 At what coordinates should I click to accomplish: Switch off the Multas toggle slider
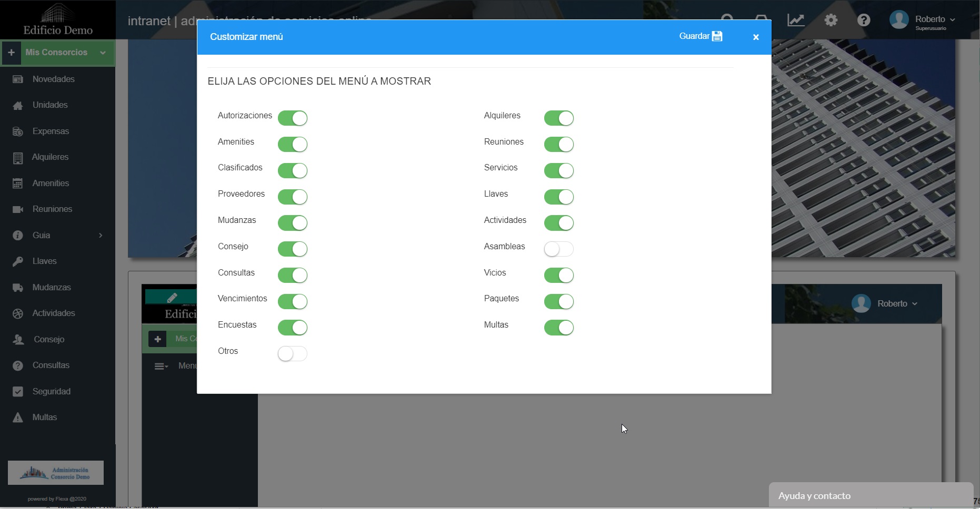(x=558, y=328)
